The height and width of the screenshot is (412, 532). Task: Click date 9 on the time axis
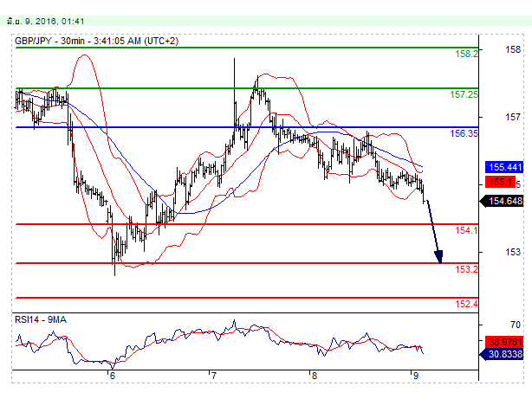tap(415, 376)
